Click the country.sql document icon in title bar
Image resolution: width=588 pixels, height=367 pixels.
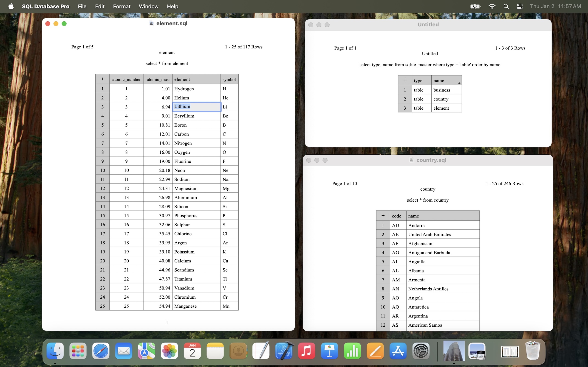(x=411, y=160)
